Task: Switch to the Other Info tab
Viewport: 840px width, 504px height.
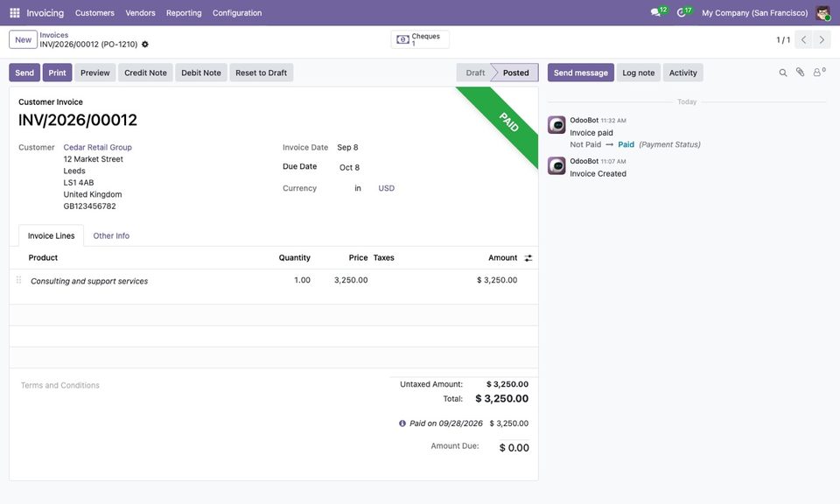Action: click(x=111, y=235)
